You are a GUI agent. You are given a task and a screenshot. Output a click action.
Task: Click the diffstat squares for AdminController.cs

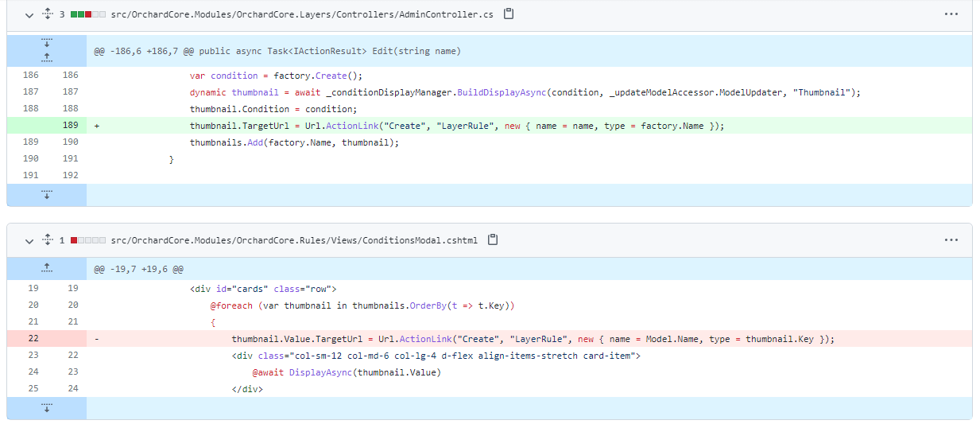point(88,14)
